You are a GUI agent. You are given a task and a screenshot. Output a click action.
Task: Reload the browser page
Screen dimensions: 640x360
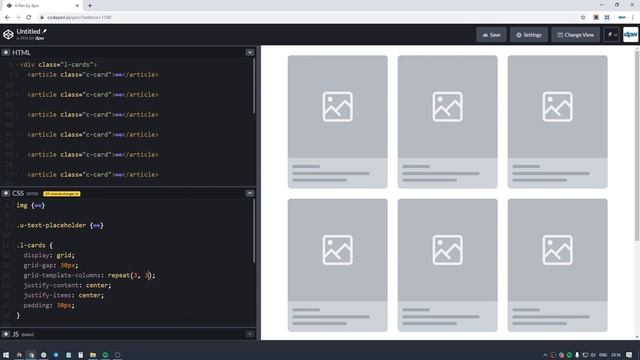pyautogui.click(x=29, y=17)
